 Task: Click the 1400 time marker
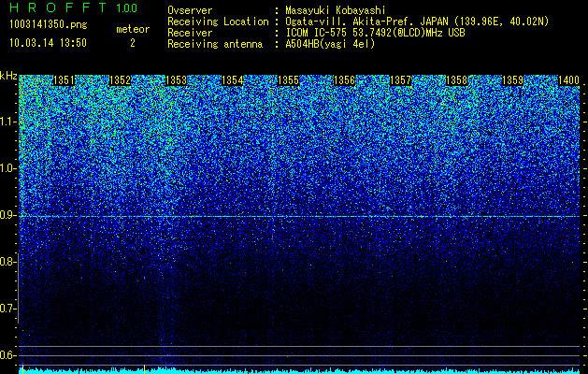[x=569, y=80]
